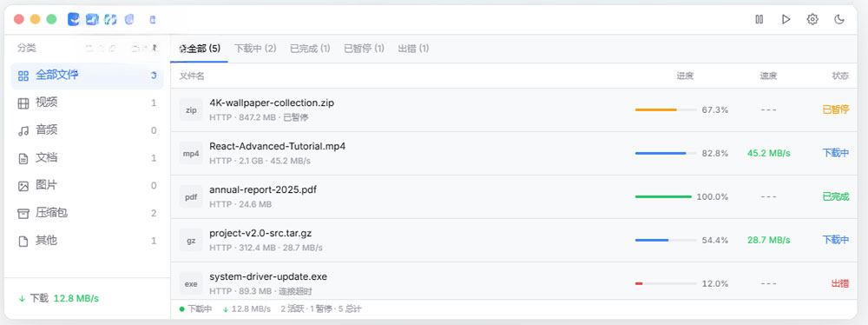Click details 'HTTP · 2.1 GB · 45.2 MB/s'

(x=260, y=161)
